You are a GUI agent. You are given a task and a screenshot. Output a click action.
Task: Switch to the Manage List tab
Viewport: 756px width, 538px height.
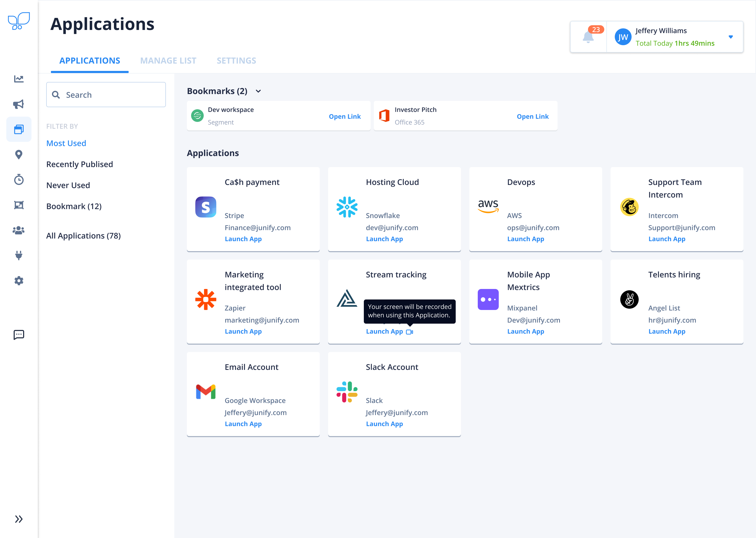click(168, 60)
